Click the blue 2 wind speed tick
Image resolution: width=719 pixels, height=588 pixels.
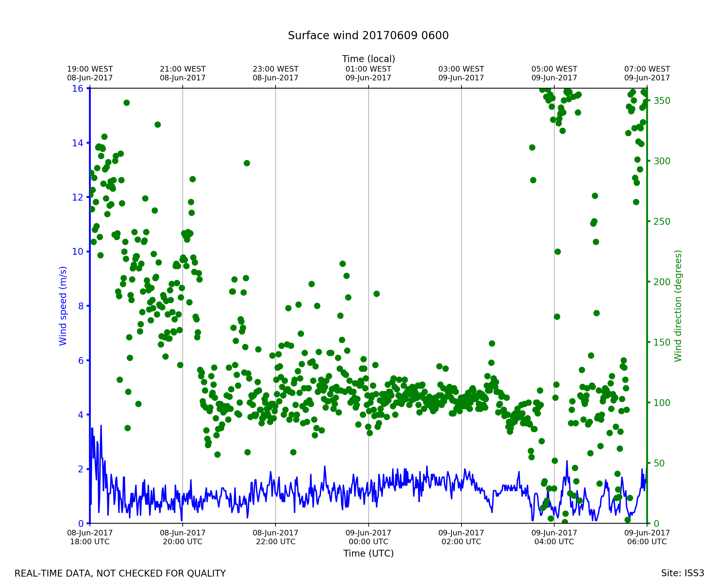tap(81, 469)
